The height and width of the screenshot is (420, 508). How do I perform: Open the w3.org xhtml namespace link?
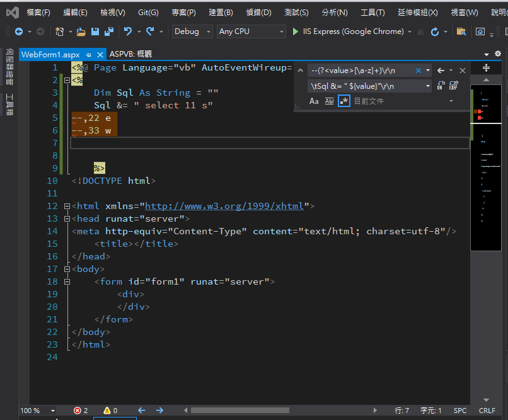[x=224, y=206]
